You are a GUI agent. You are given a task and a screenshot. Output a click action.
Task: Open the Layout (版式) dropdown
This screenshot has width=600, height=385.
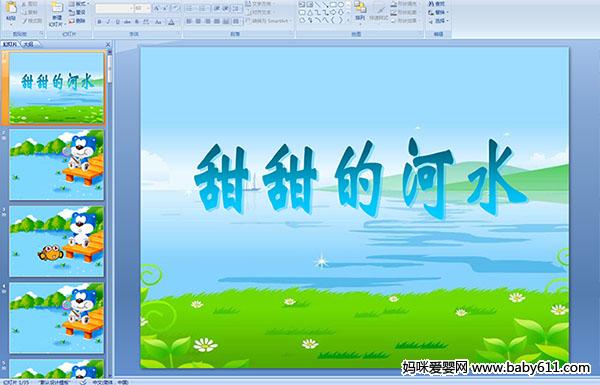pyautogui.click(x=79, y=4)
